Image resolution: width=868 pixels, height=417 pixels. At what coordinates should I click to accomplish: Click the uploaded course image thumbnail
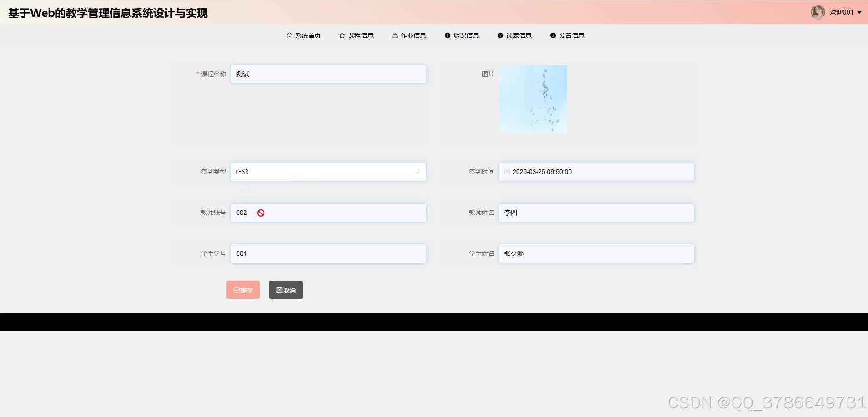532,99
